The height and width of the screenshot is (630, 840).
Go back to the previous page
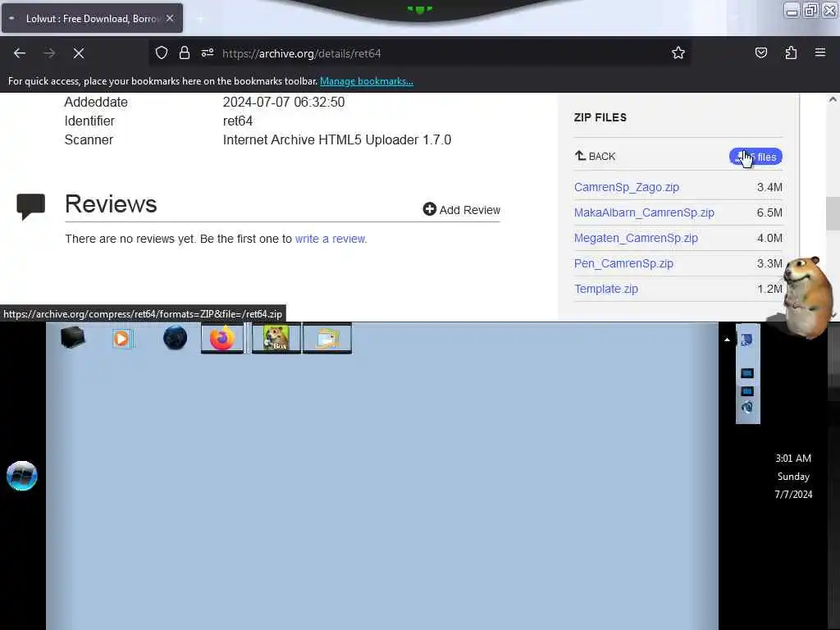pos(20,53)
